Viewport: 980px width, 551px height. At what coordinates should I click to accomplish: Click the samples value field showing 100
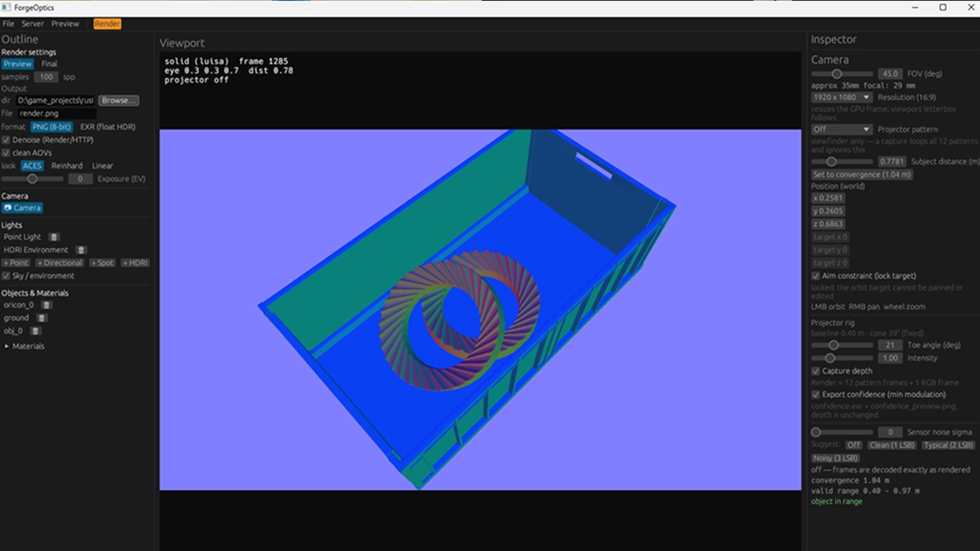coord(46,77)
